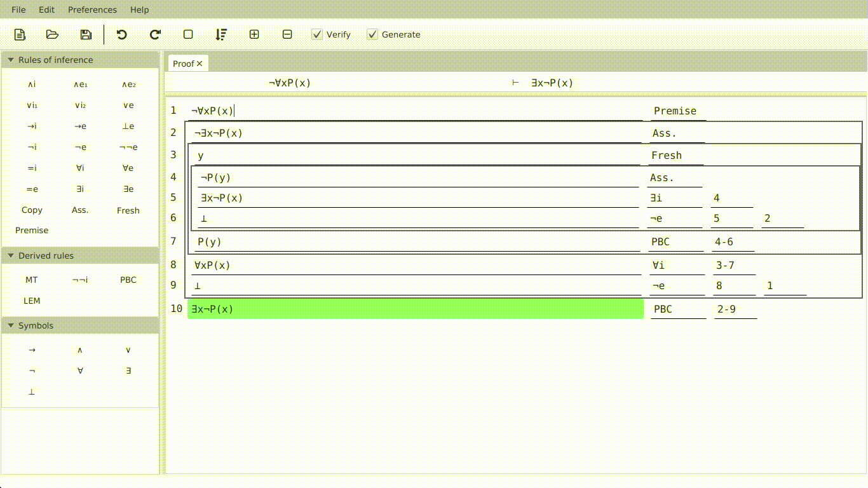This screenshot has width=868, height=488.
Task: Open the Edit menu
Action: coord(46,10)
